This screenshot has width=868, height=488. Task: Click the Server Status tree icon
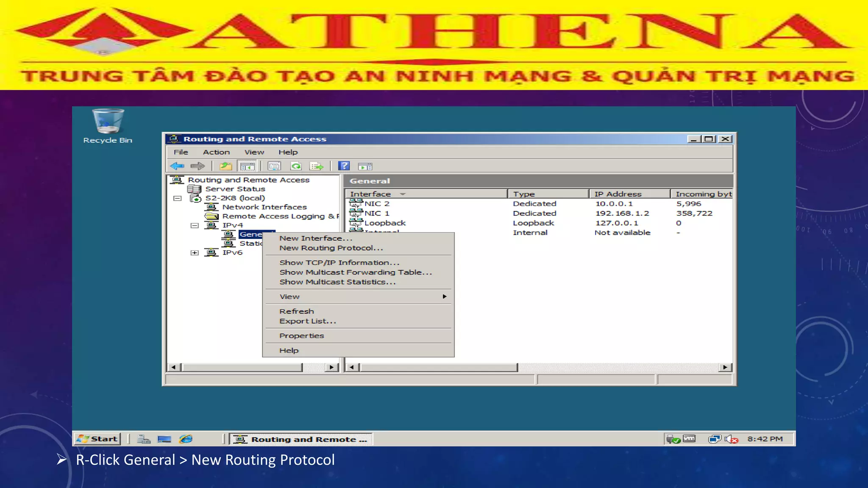point(194,189)
